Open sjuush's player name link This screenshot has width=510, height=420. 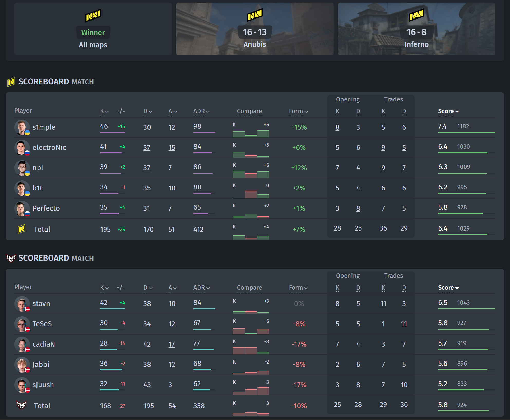point(43,385)
